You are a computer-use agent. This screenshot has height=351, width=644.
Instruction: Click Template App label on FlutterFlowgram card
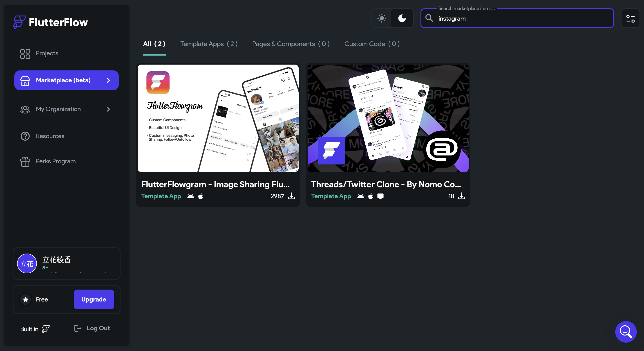click(x=161, y=196)
